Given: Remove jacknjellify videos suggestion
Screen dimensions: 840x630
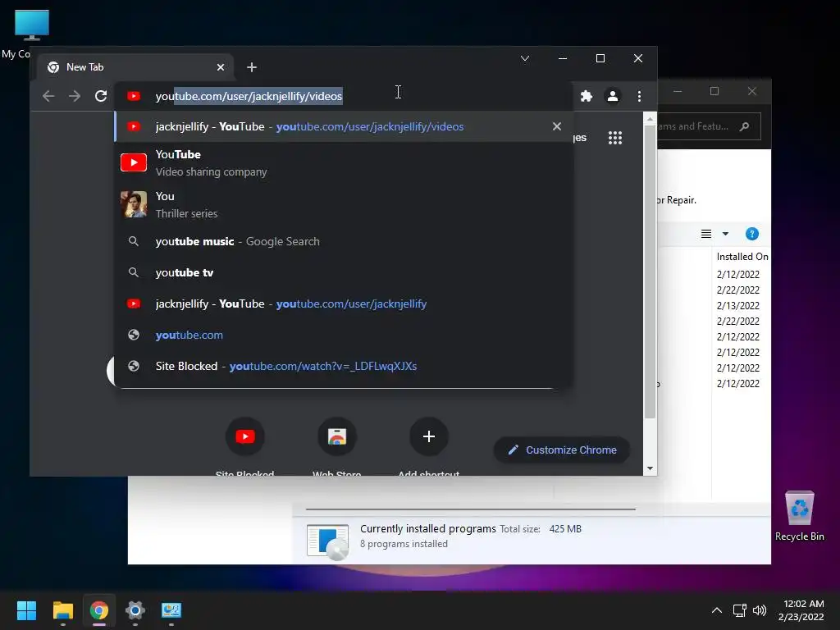Looking at the screenshot, I should [x=557, y=126].
